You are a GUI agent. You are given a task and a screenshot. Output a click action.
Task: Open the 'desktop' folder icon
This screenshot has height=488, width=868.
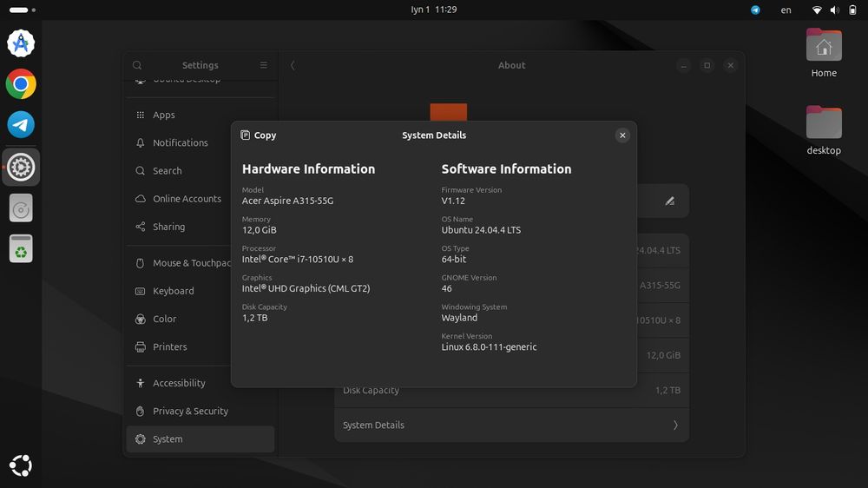tap(824, 130)
